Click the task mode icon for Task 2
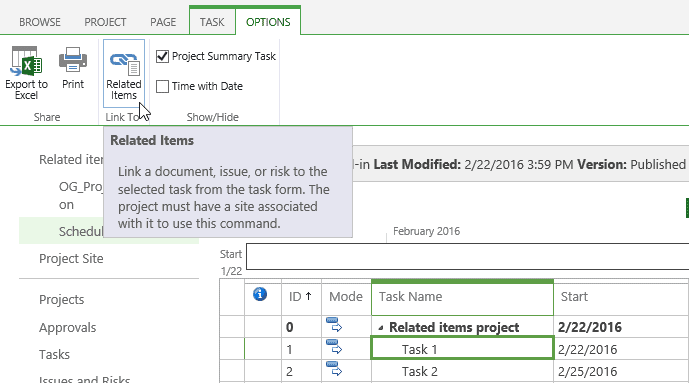689x383 pixels. click(334, 369)
